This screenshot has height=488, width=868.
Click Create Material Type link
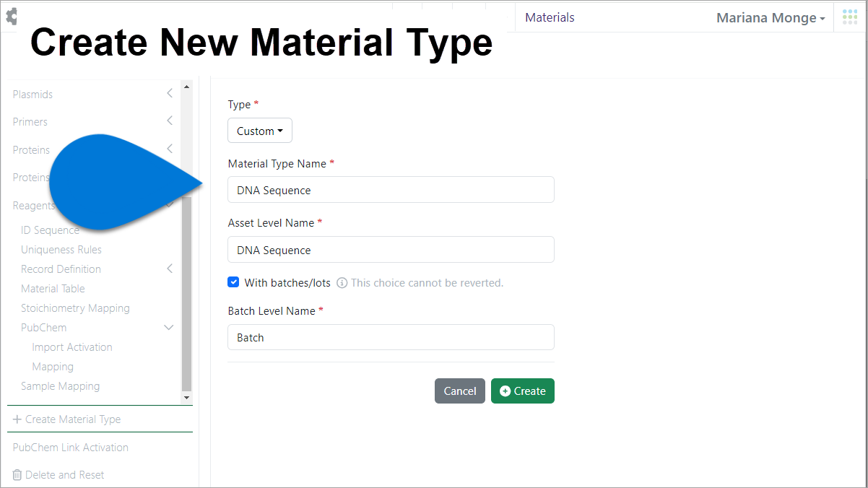click(66, 419)
